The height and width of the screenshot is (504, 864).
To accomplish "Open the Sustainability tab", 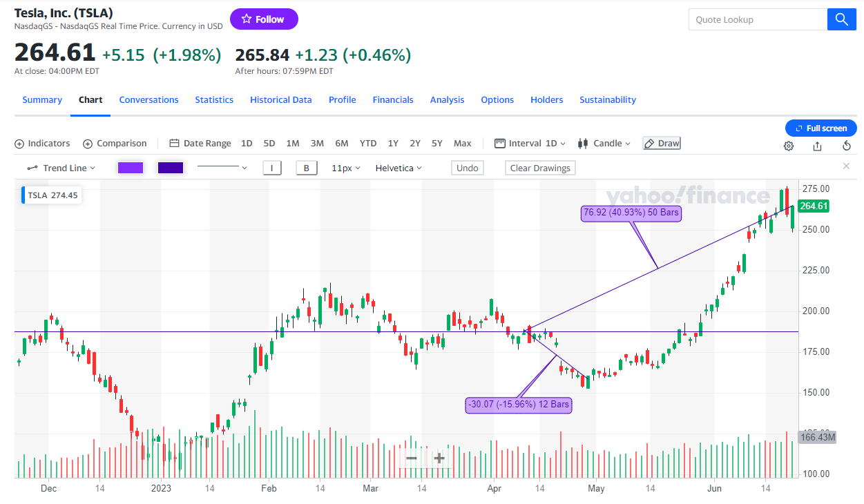I will point(608,100).
